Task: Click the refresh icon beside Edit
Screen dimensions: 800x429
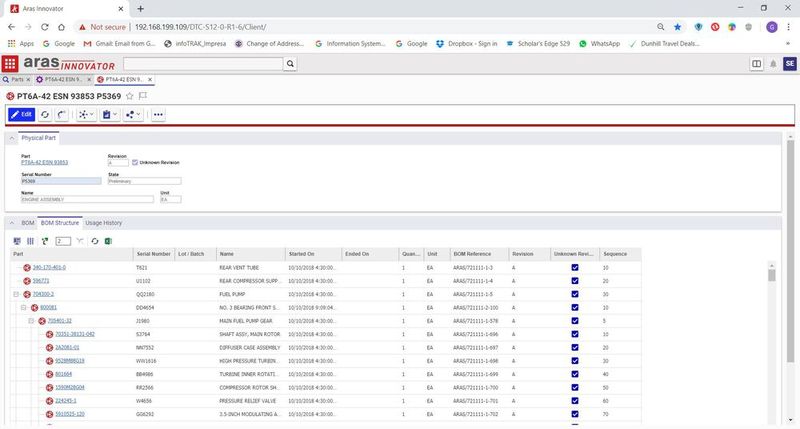Action: click(46, 115)
